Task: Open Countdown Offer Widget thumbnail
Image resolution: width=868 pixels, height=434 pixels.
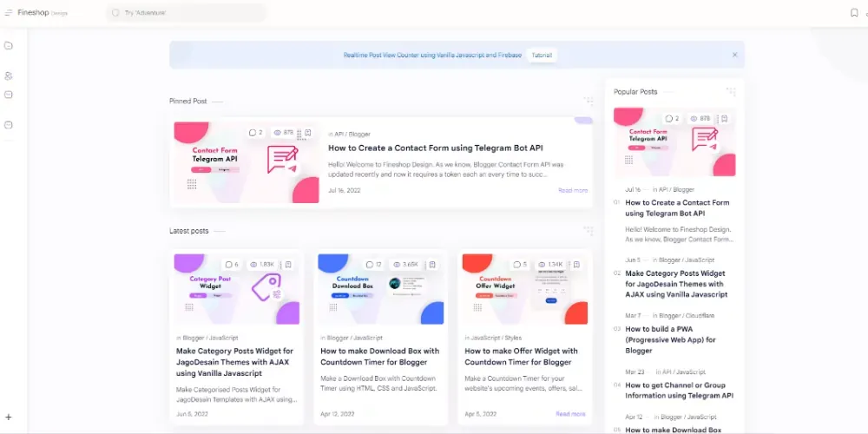Action: tap(525, 289)
